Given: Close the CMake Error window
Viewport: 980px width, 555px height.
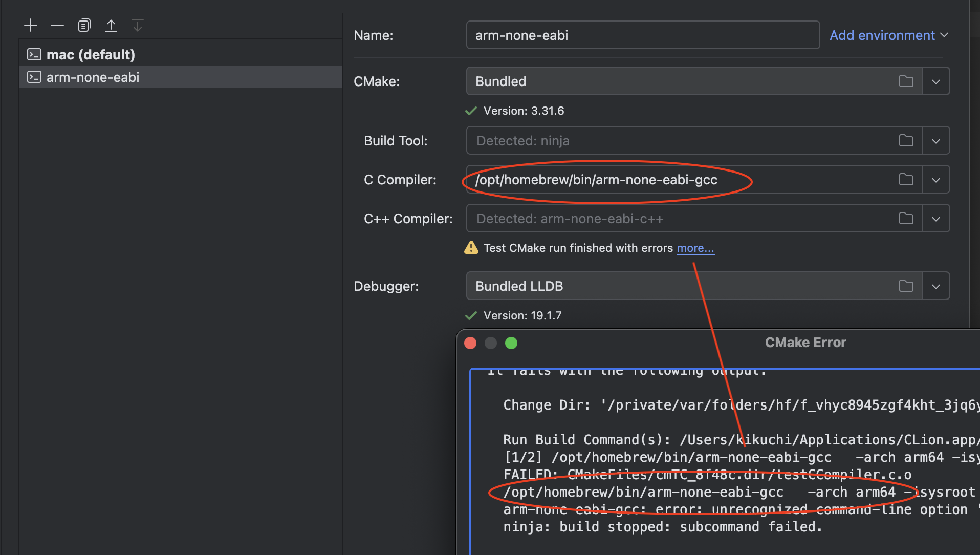Looking at the screenshot, I should pos(470,343).
